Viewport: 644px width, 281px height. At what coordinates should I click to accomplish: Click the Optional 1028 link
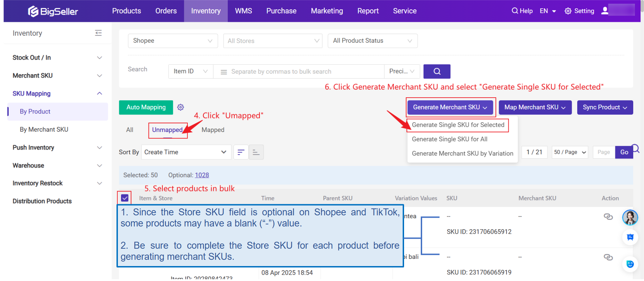(202, 175)
